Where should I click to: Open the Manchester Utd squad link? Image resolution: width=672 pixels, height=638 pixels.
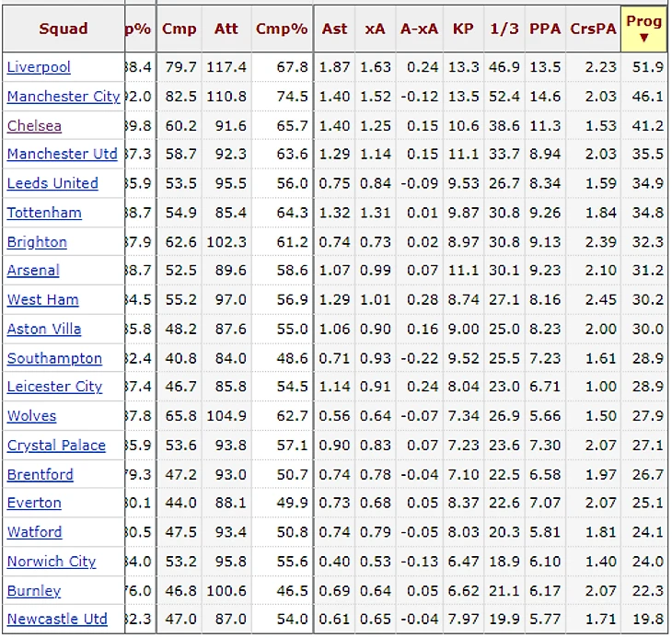[x=63, y=154]
